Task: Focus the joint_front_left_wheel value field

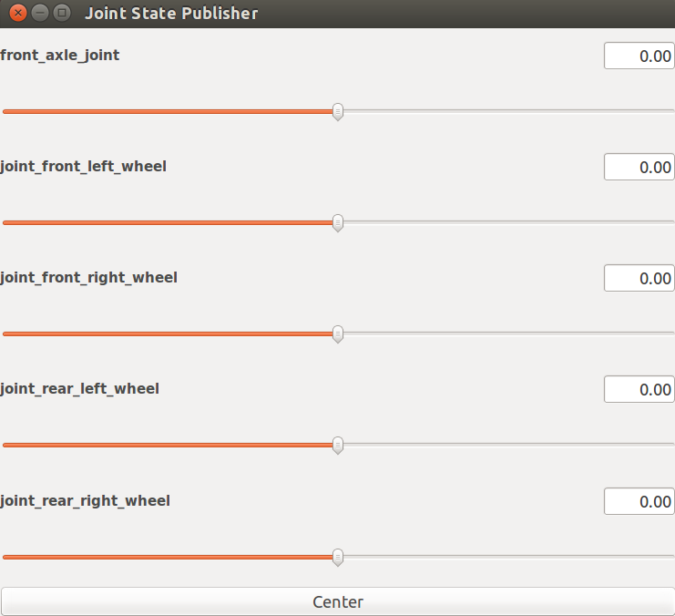Action: point(639,167)
